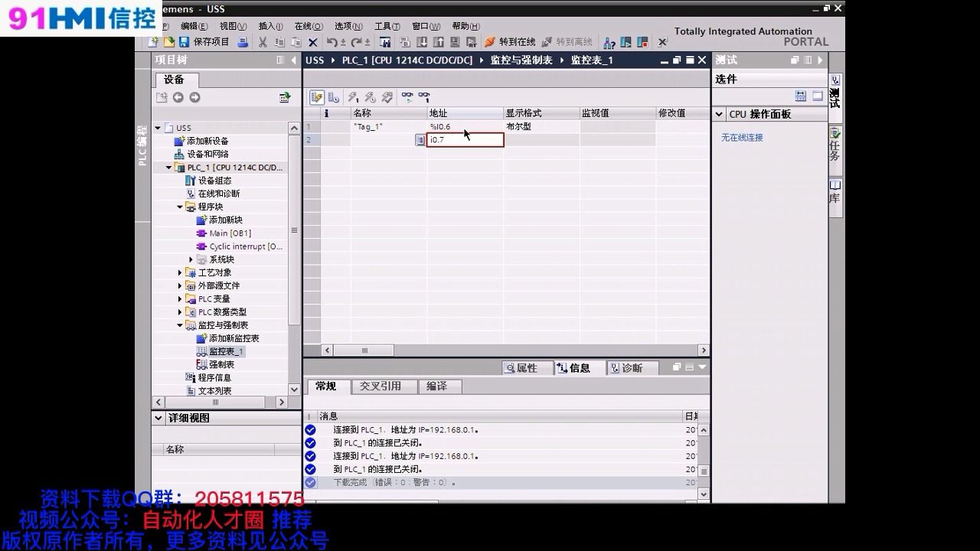The height and width of the screenshot is (551, 980).
Task: Open the 在线 menu
Action: tap(307, 25)
